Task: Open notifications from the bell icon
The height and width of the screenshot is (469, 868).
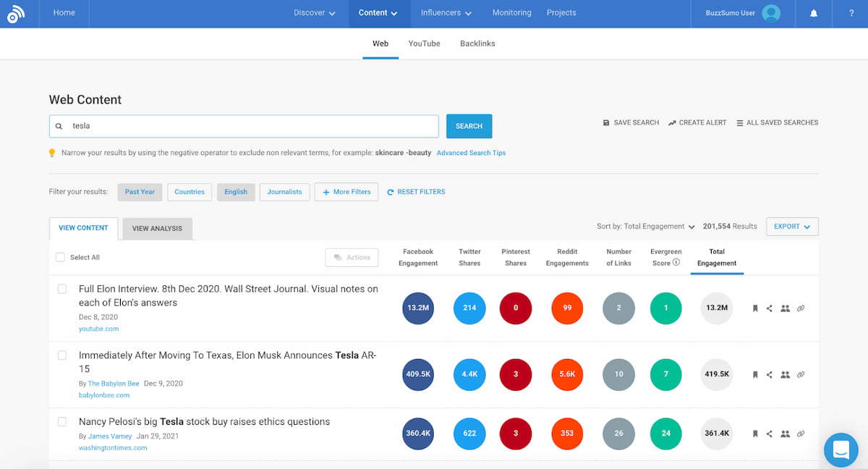Action: click(813, 13)
